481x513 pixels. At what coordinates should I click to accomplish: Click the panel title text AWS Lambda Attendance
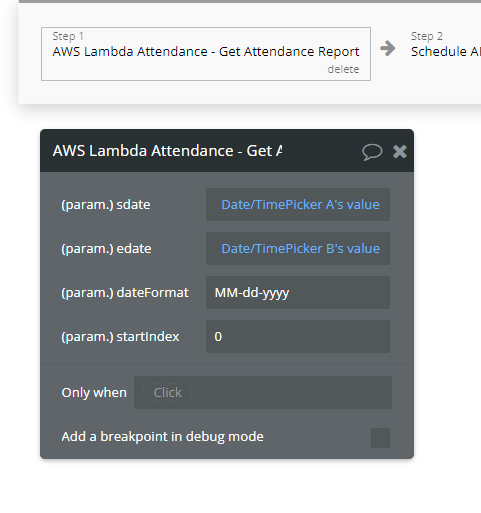point(167,151)
